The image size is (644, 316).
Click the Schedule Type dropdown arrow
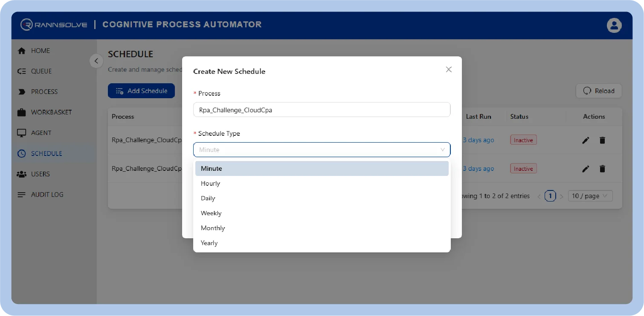click(x=443, y=150)
